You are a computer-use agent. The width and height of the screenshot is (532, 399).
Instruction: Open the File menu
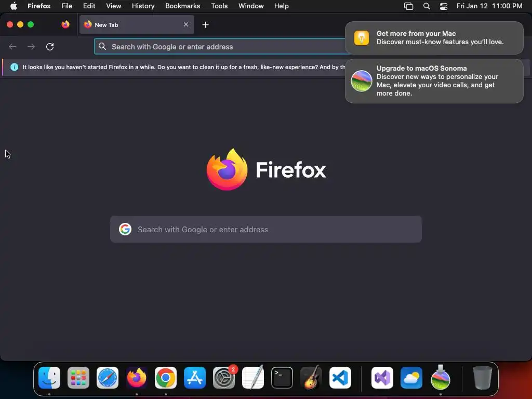[67, 6]
